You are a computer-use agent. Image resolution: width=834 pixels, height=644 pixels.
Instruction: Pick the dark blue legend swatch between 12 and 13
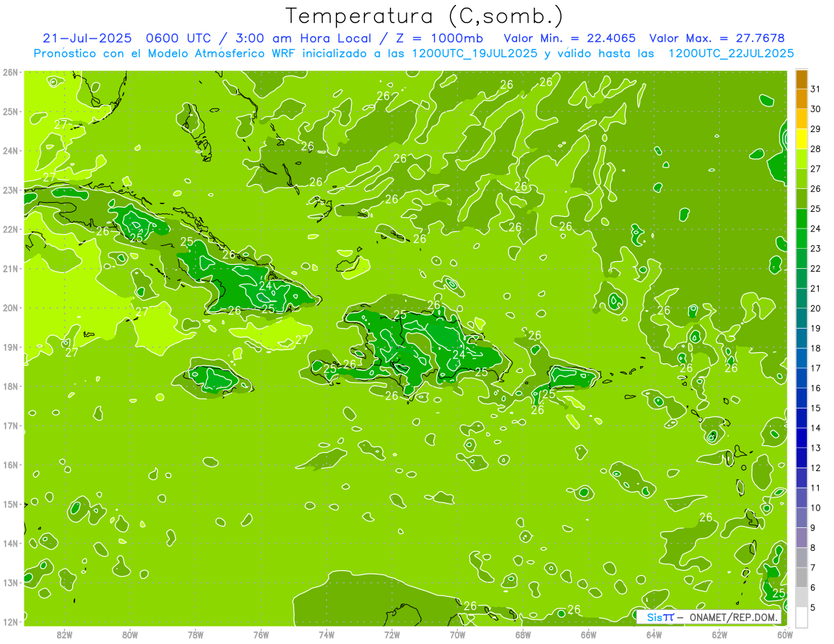click(801, 458)
